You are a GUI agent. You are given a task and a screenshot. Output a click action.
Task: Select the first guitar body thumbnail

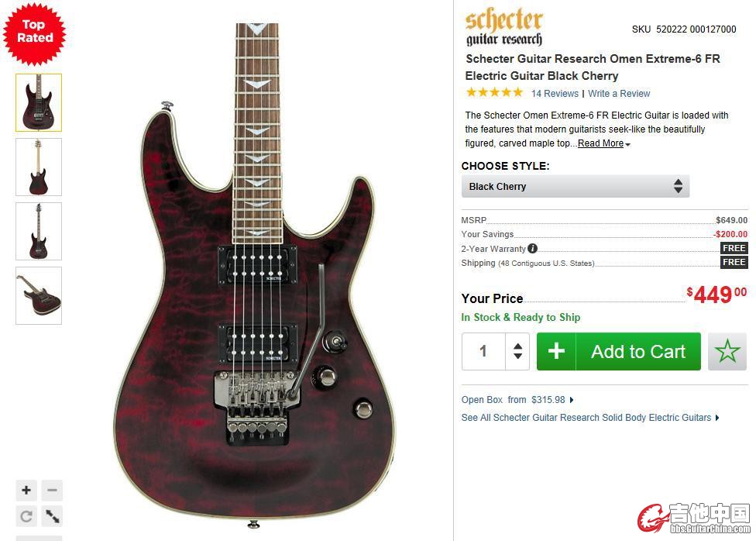39,102
